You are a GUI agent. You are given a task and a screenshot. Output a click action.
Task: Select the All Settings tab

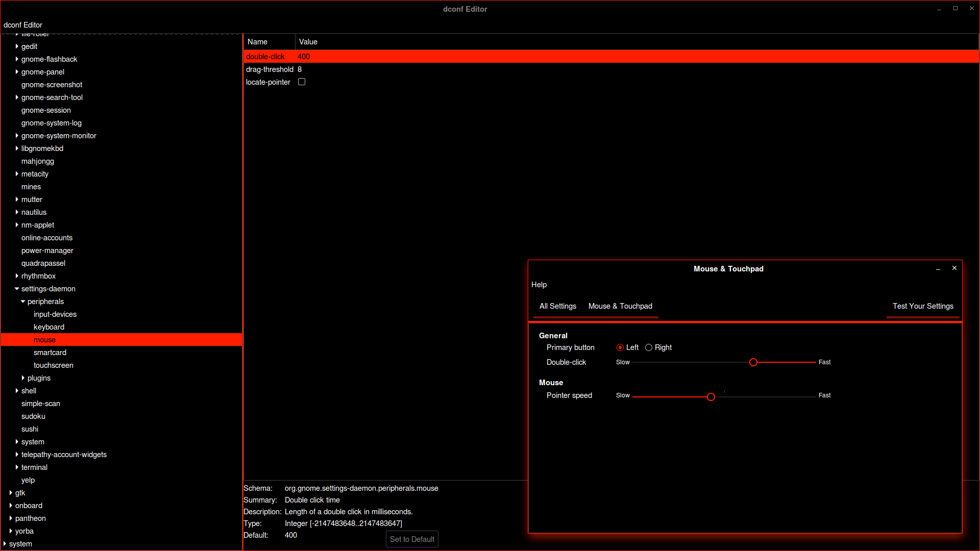tap(557, 306)
